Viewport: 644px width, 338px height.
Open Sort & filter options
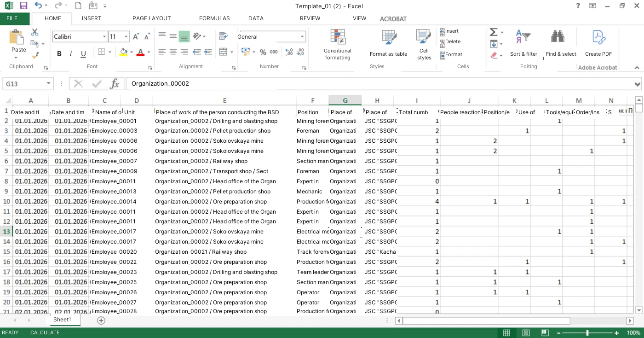pyautogui.click(x=523, y=44)
